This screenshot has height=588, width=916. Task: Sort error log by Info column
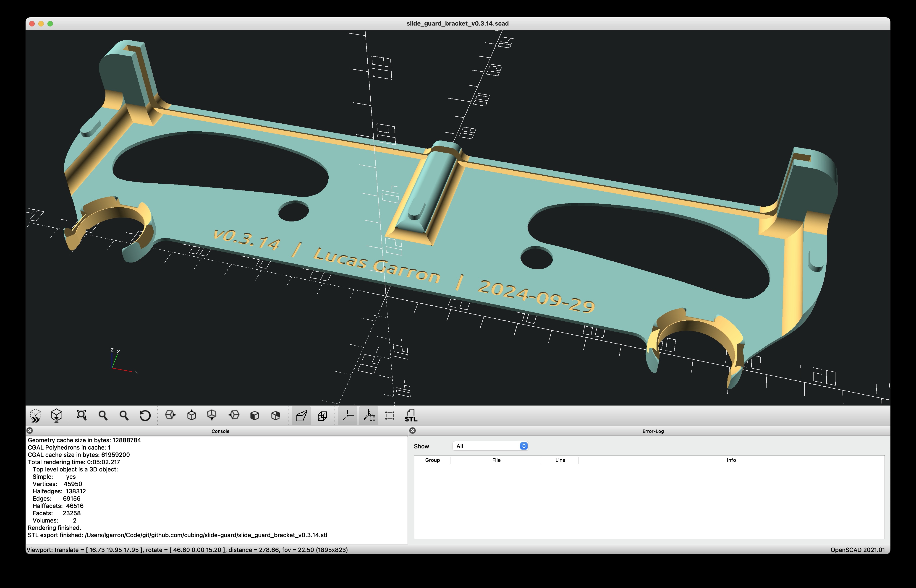click(731, 460)
